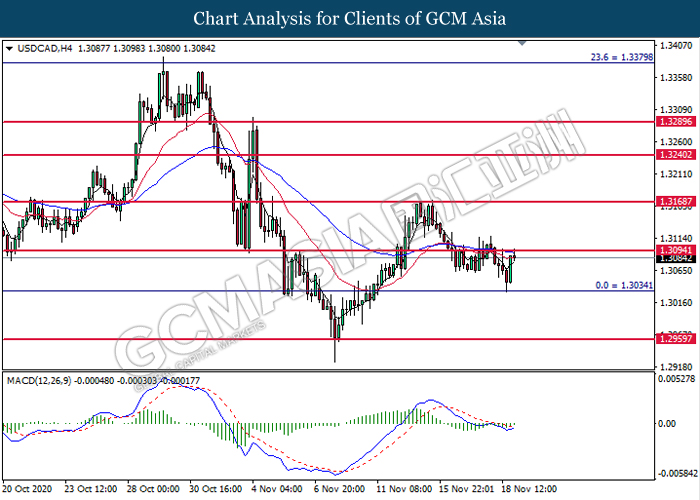Viewport: 700px width, 500px height.
Task: Click the 1.30941 red price level tag
Action: pos(676,250)
